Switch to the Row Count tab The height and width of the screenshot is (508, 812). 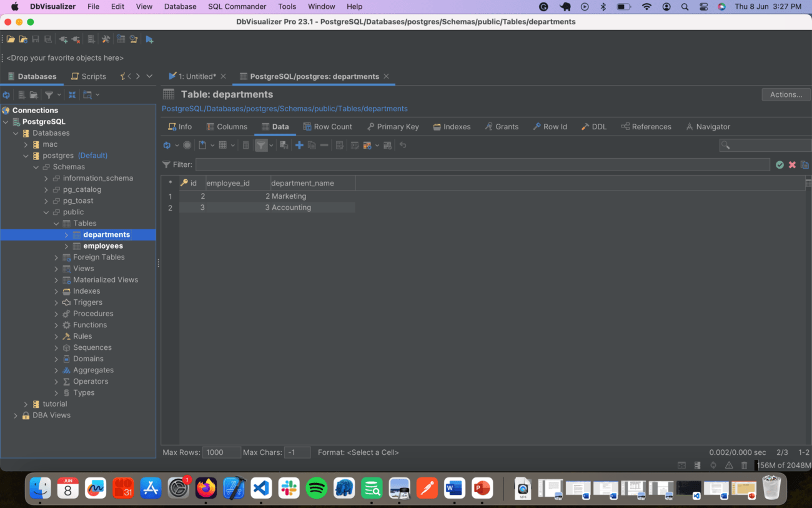[327, 126]
